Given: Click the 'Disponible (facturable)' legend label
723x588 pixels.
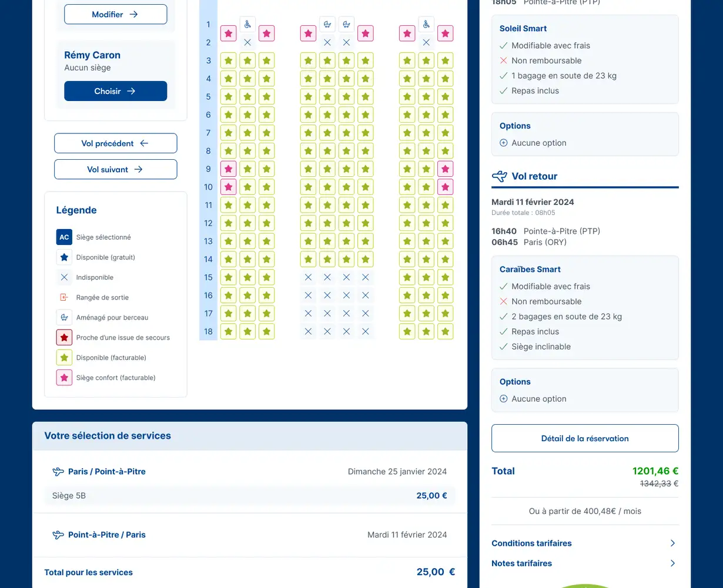Looking at the screenshot, I should click(x=111, y=358).
